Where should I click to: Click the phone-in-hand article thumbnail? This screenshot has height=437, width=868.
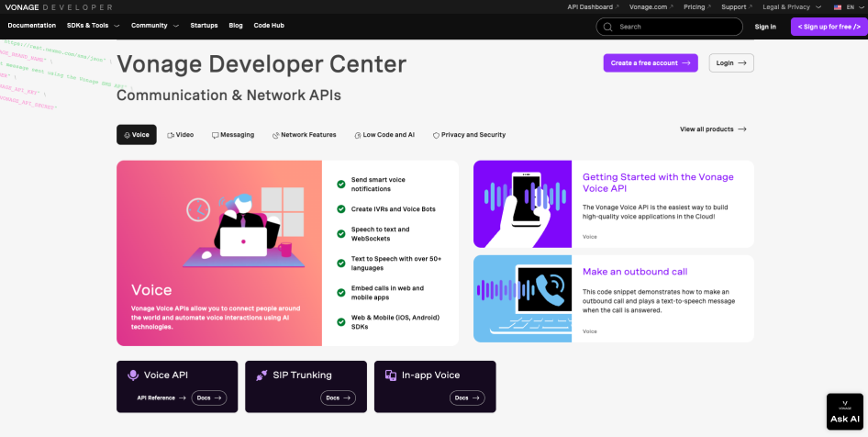tap(522, 204)
